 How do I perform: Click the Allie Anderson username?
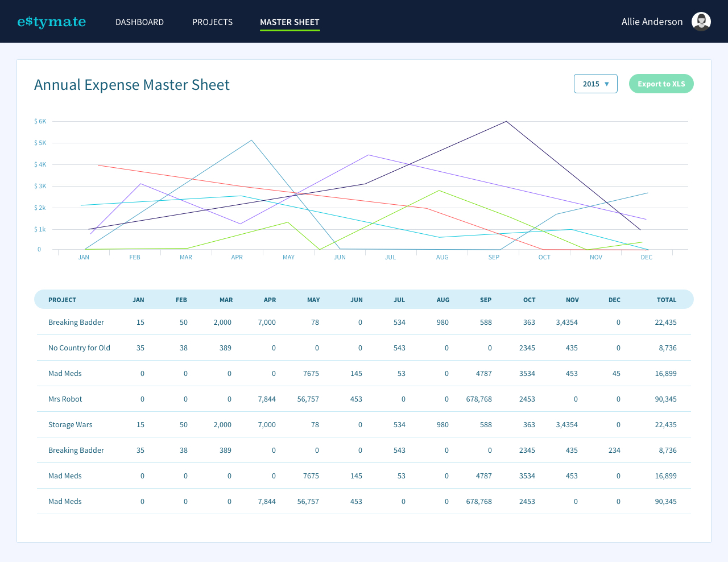(652, 22)
